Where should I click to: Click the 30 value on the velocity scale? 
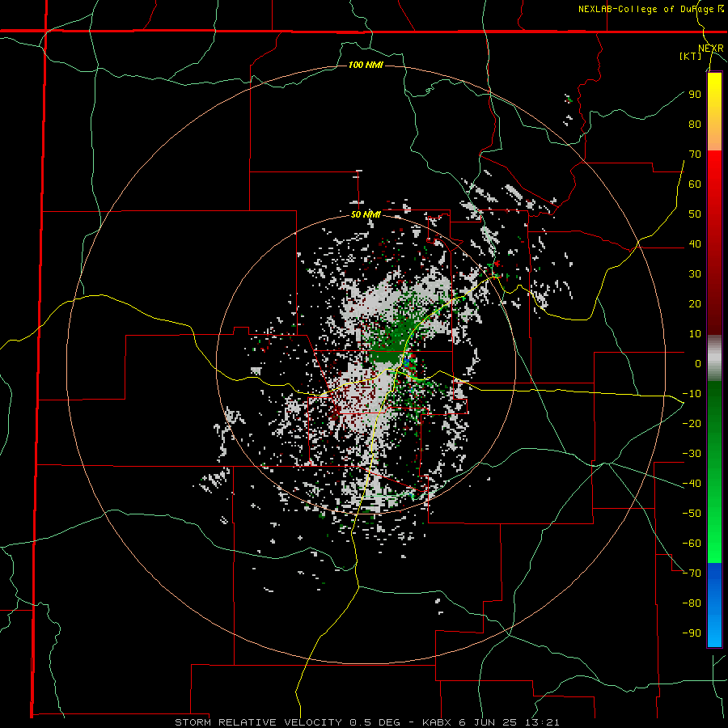tap(695, 274)
